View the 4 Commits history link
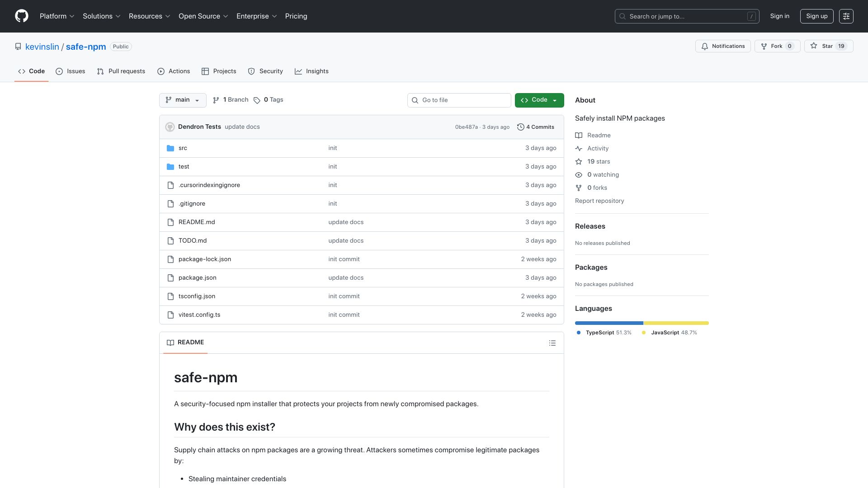 (x=536, y=127)
